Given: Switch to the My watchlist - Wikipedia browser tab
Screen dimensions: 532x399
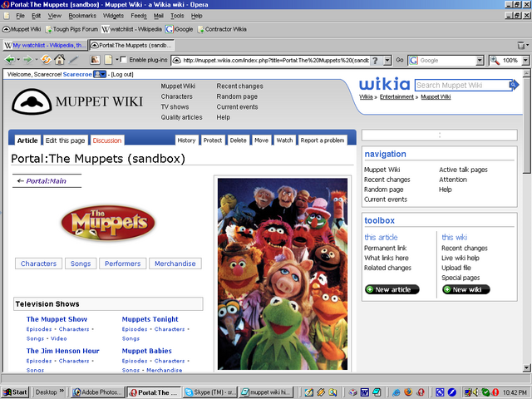Looking at the screenshot, I should [45, 45].
